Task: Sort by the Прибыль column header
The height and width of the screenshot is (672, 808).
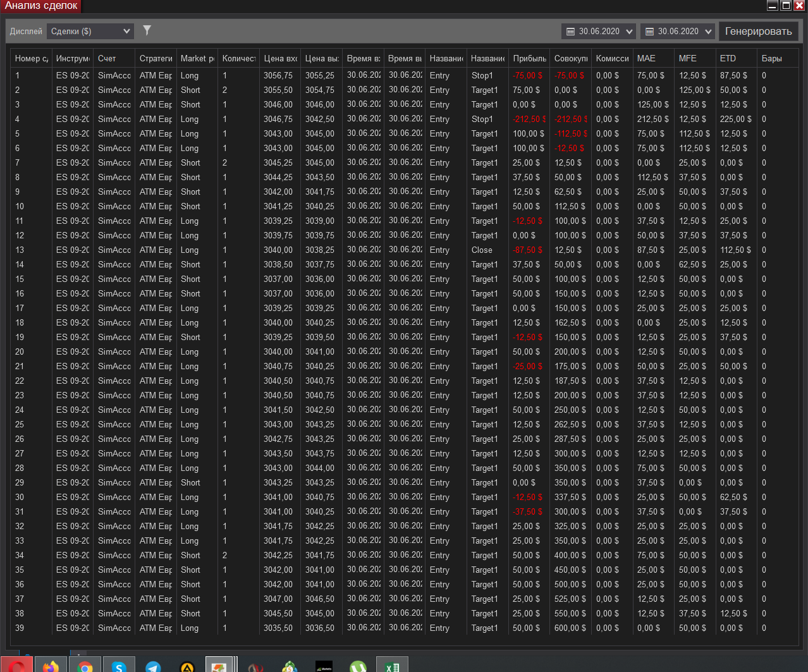Action: [x=529, y=58]
